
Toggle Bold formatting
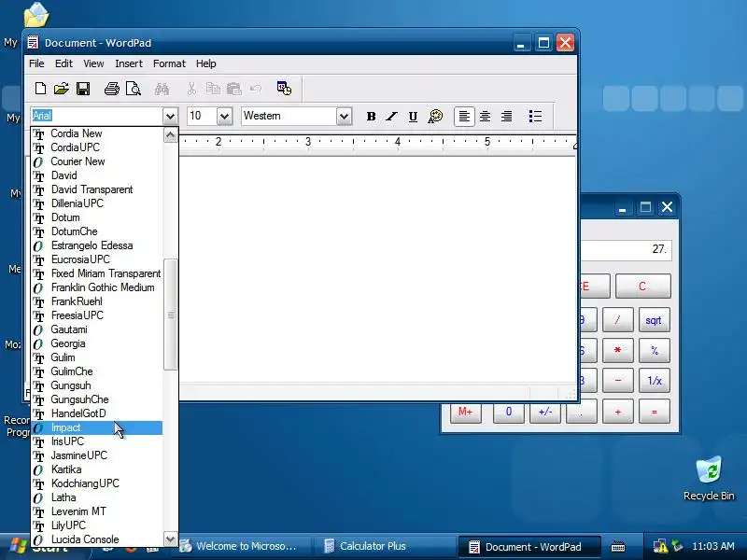click(371, 116)
